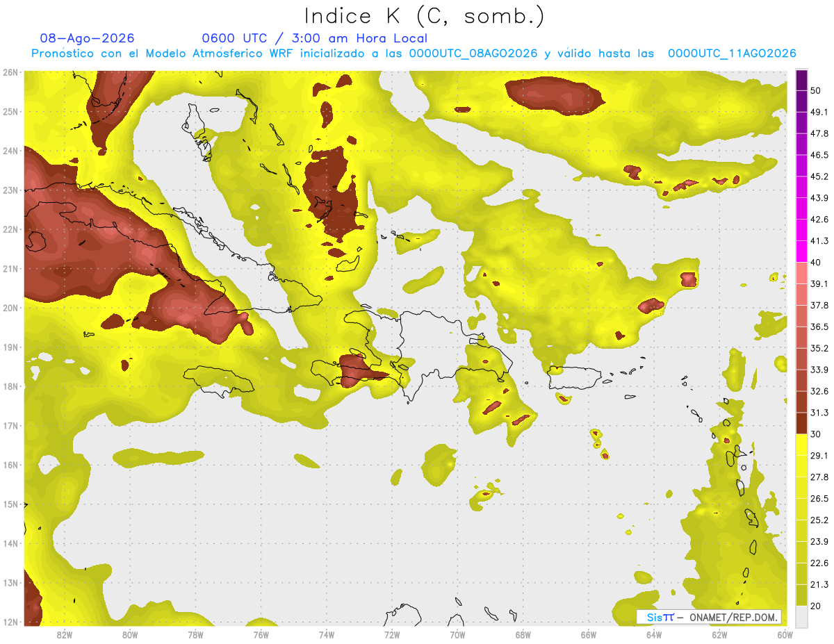Viewport: 834px width, 644px height.
Task: Click the longitude label '64W'
Action: (654, 635)
